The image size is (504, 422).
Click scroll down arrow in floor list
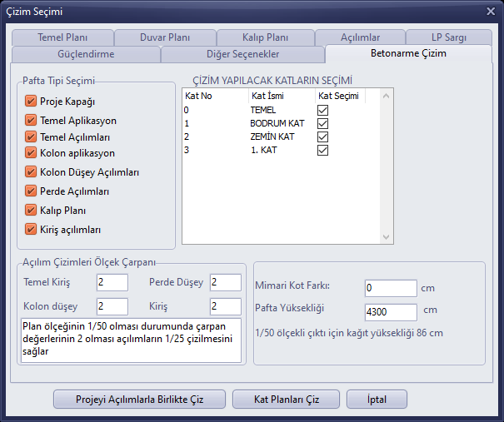pos(387,237)
